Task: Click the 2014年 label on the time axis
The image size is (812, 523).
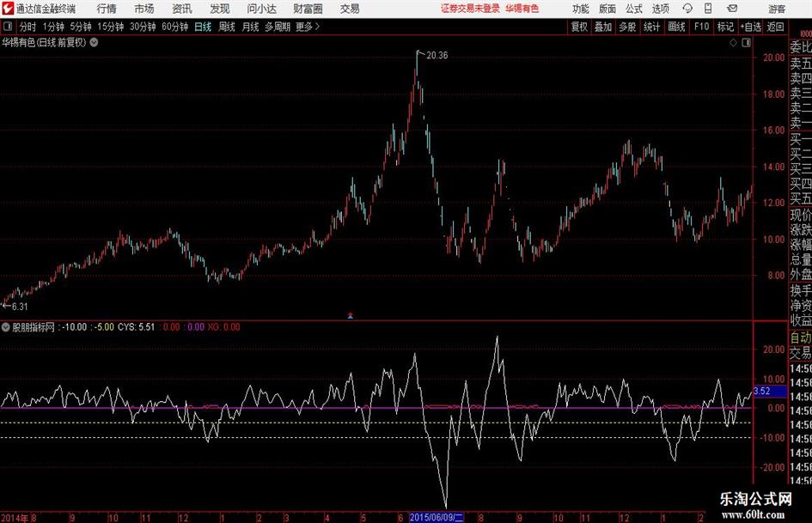Action: coord(15,518)
